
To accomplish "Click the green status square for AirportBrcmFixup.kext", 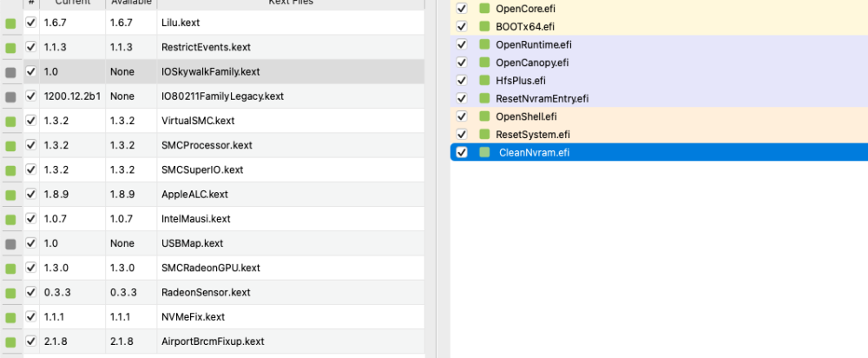I will (x=10, y=342).
